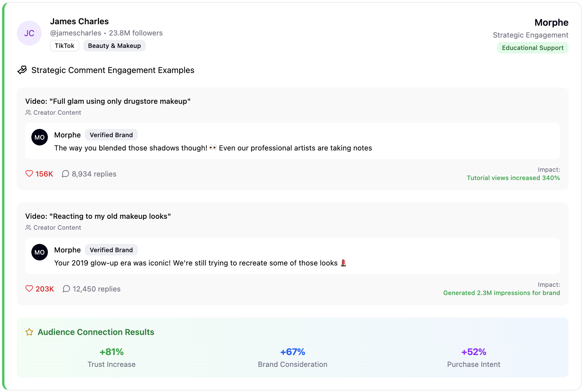
Task: Click Tutorial views increased 340% impact text
Action: tap(513, 178)
